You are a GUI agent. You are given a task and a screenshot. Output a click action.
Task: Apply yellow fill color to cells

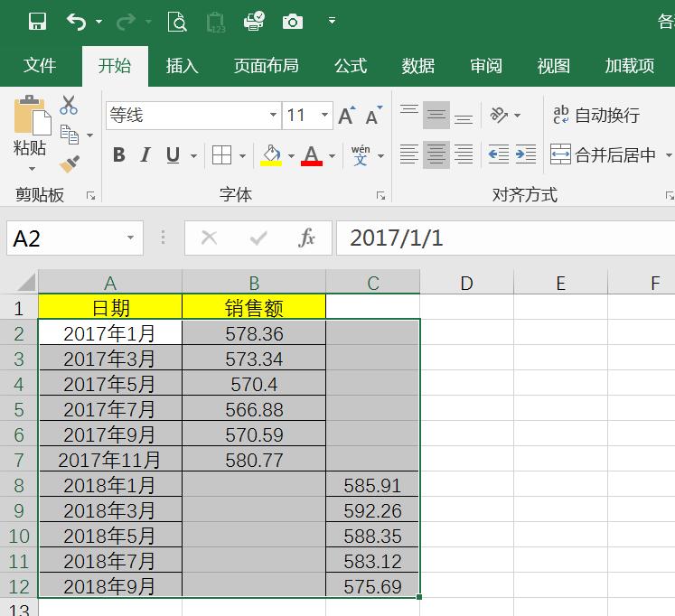pyautogui.click(x=271, y=155)
